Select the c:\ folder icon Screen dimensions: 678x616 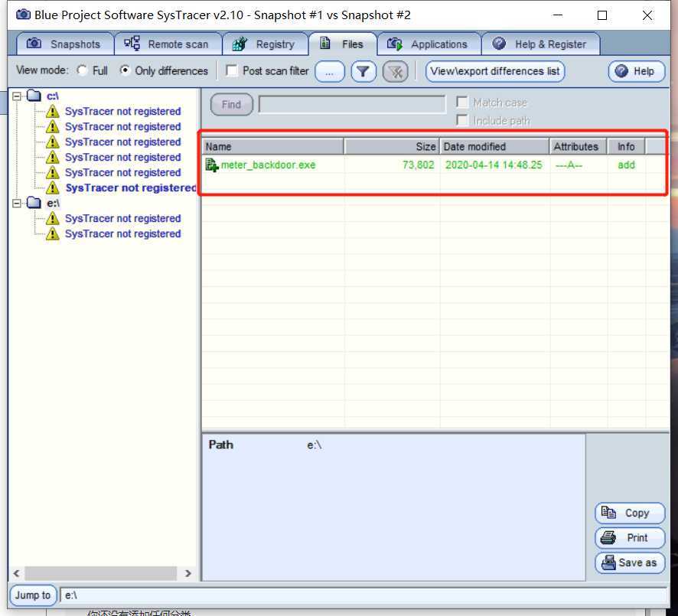(x=34, y=96)
